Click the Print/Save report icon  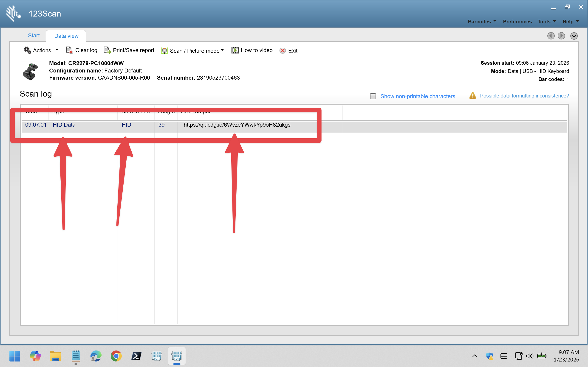107,50
